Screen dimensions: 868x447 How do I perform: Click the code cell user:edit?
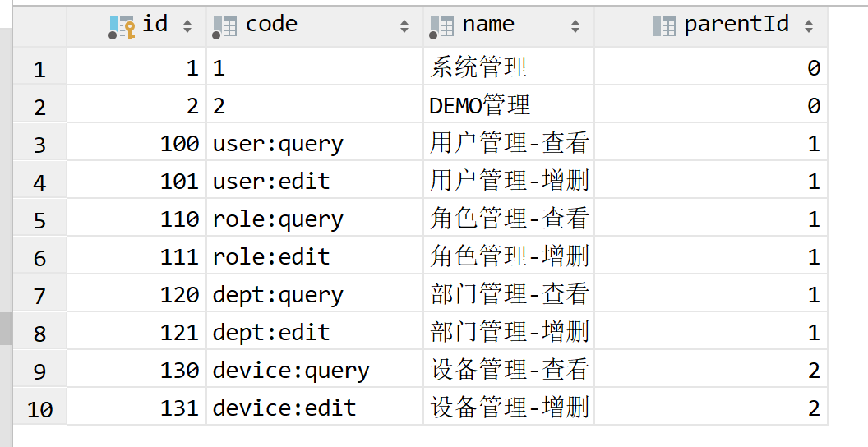coord(315,181)
